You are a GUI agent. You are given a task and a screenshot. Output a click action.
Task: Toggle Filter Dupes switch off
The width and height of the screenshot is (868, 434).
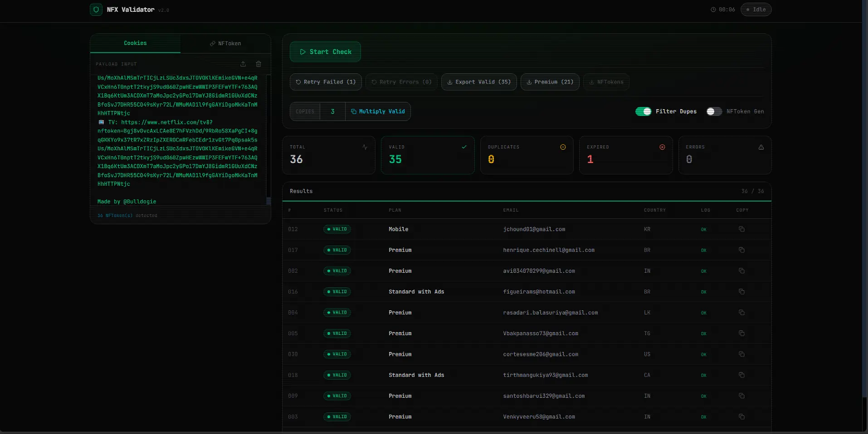pos(643,111)
